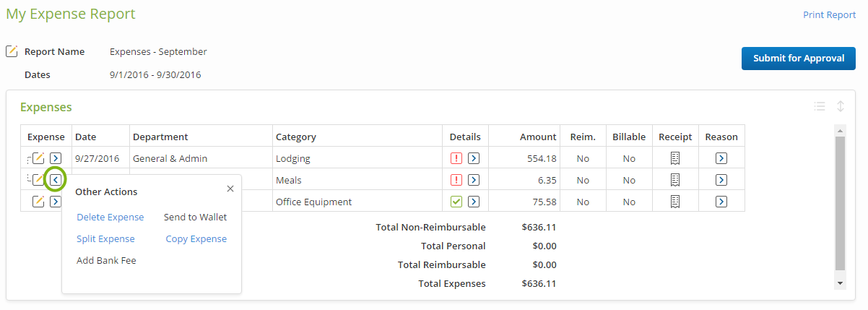Collapse the circled Other Actions arrow on Meals row
The width and height of the screenshot is (868, 310).
click(x=56, y=179)
